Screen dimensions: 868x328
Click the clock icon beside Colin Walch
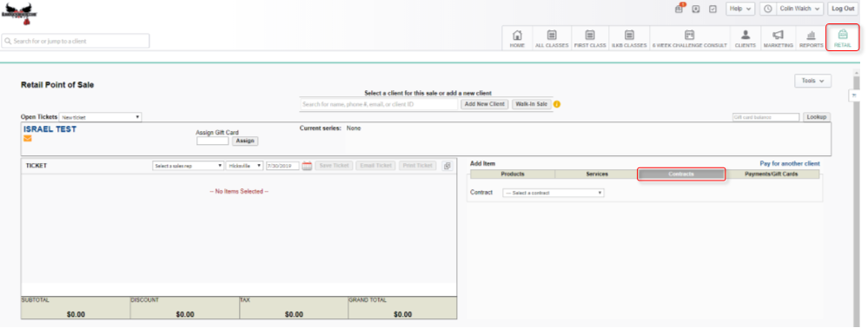[x=768, y=9]
